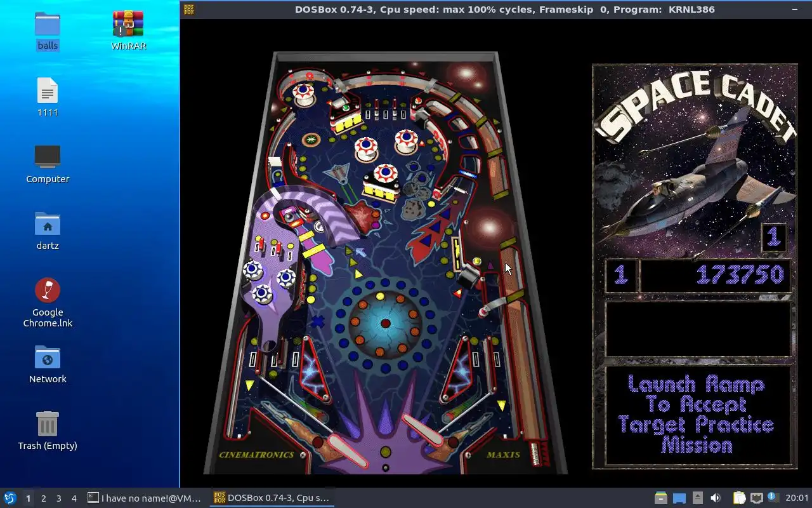Click the yellow arrow in left outlane
Screen dimensions: 812x508
pos(249,385)
